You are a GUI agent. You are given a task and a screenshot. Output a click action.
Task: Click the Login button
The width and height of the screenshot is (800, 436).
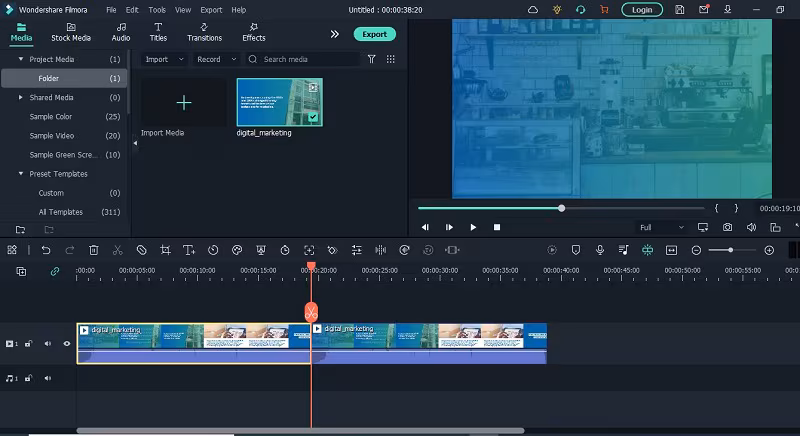tap(642, 10)
